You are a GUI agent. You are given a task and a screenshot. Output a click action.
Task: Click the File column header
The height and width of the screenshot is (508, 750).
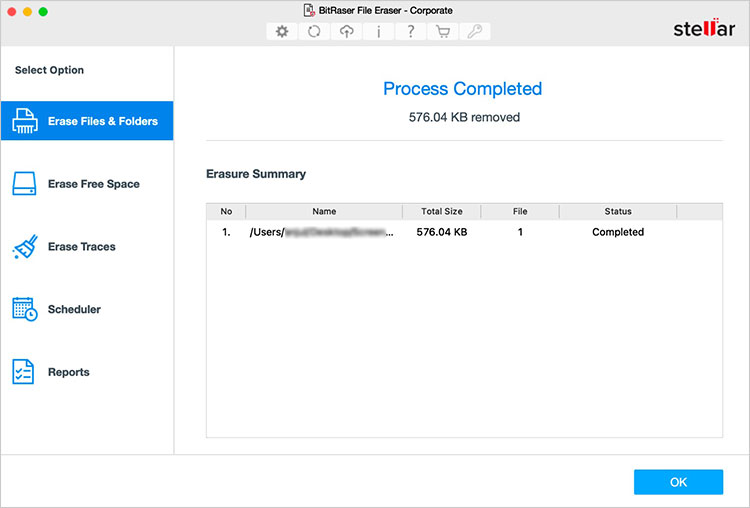pos(520,211)
